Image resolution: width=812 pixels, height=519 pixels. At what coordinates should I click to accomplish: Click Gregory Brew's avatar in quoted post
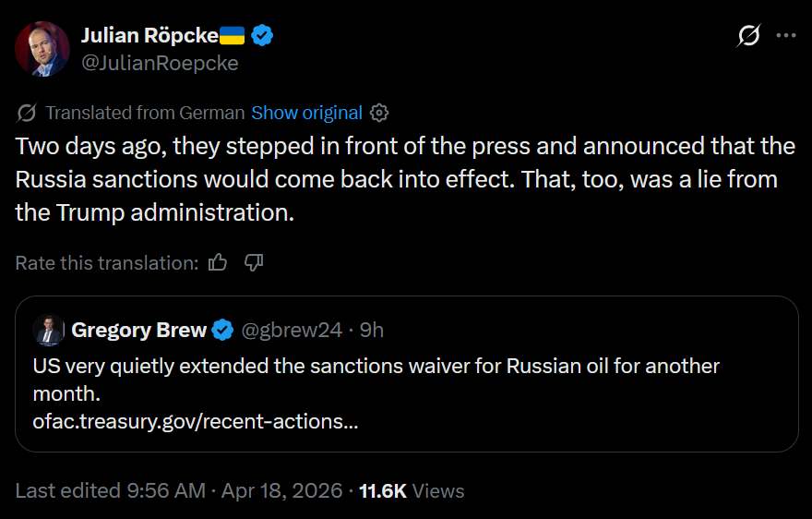[49, 330]
